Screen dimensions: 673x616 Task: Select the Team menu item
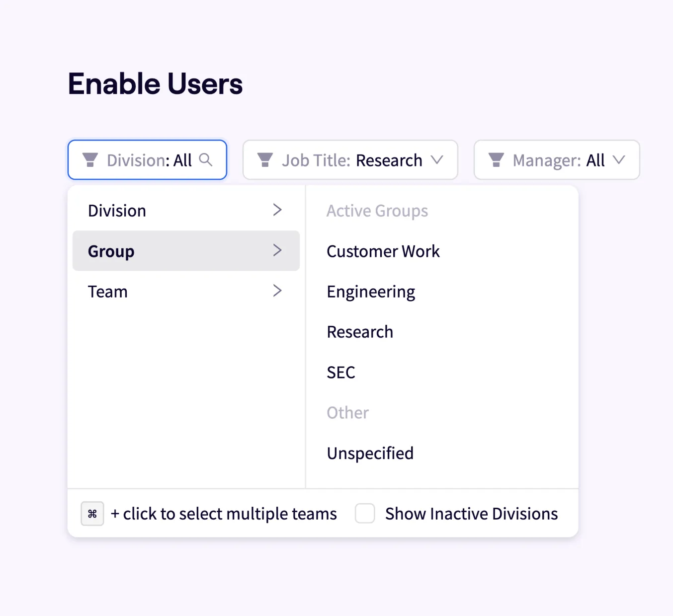point(108,292)
